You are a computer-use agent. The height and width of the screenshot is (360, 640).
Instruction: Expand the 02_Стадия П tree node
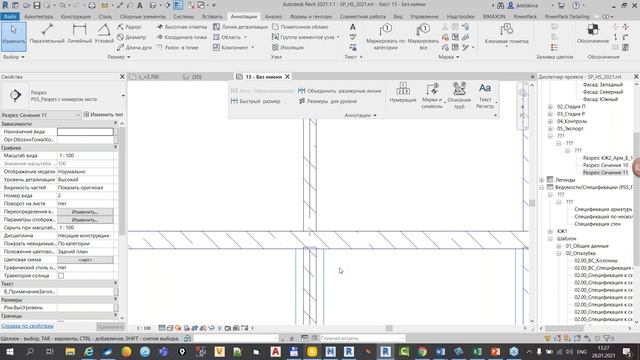coord(550,107)
